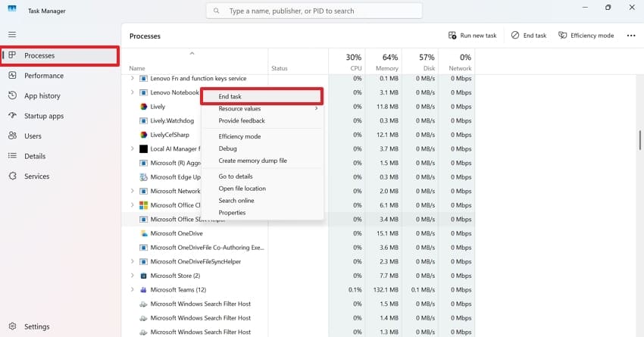
Task: Choose Efficiency mode in the context menu
Action: pyautogui.click(x=262, y=136)
